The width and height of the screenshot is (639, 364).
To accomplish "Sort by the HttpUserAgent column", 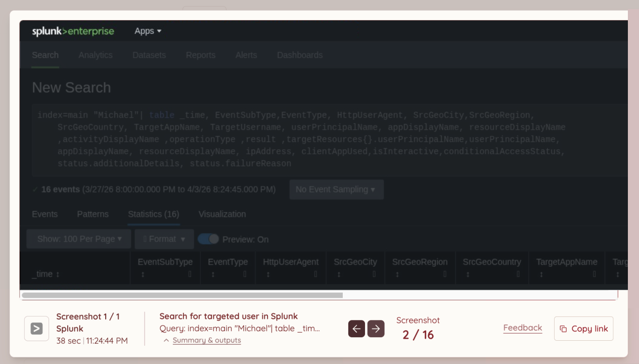I will 291,262.
